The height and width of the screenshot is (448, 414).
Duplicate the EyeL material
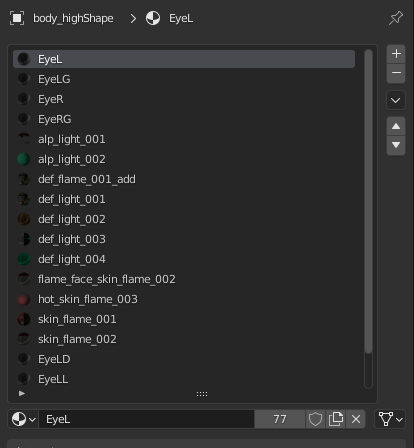336,419
